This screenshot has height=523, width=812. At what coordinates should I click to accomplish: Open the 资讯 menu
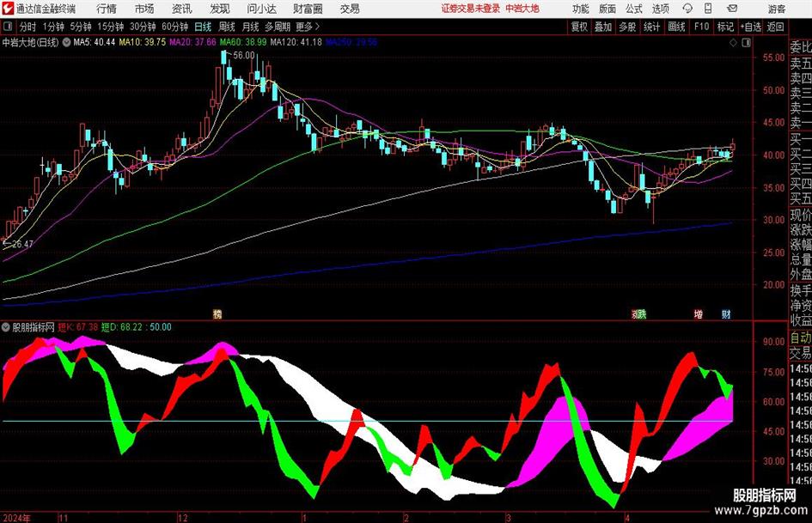pos(182,9)
